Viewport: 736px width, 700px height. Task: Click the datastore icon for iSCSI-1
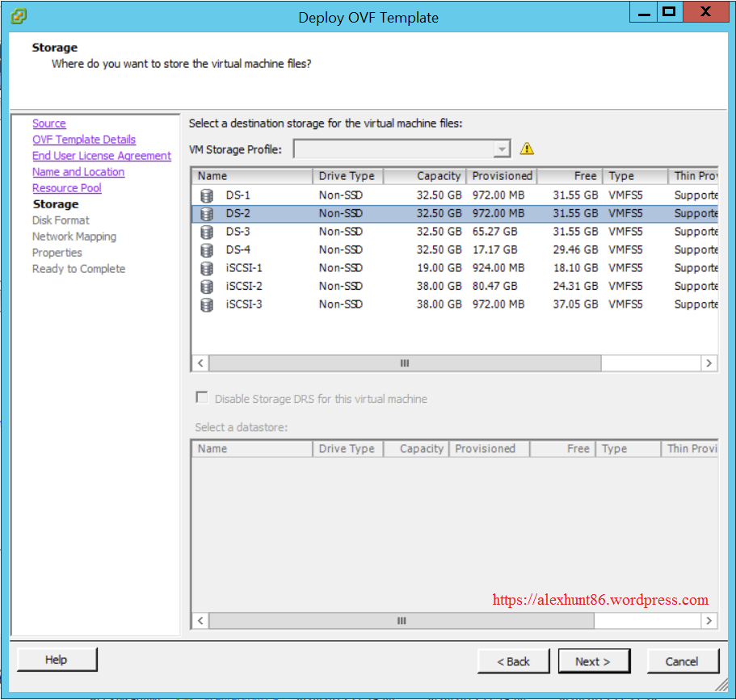(207, 268)
